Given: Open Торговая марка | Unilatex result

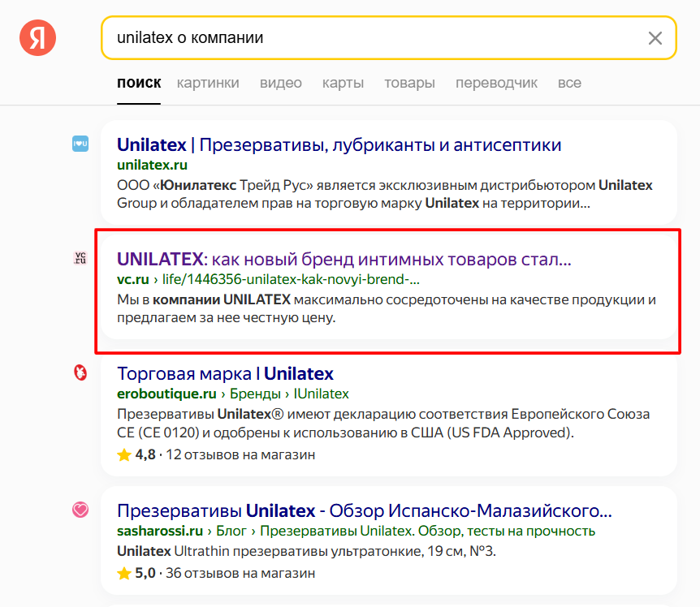Looking at the screenshot, I should coord(225,374).
